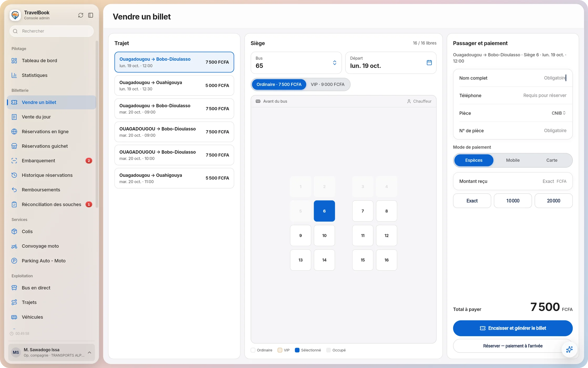Select Ouagadougou → Bobo-Dioulasso mar. 20 oct. 09:00
This screenshot has width=588, height=368.
coord(174,109)
